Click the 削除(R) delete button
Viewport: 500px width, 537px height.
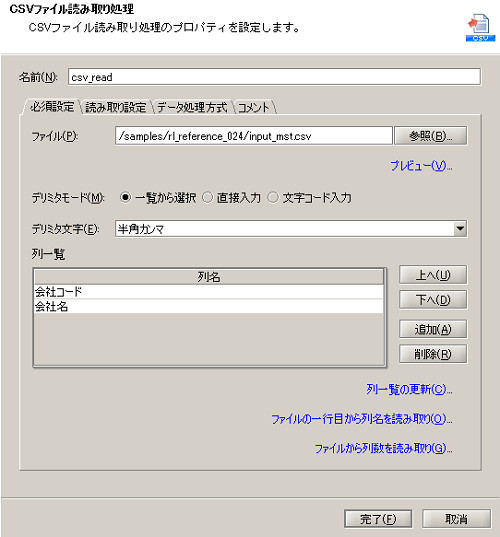(x=433, y=354)
